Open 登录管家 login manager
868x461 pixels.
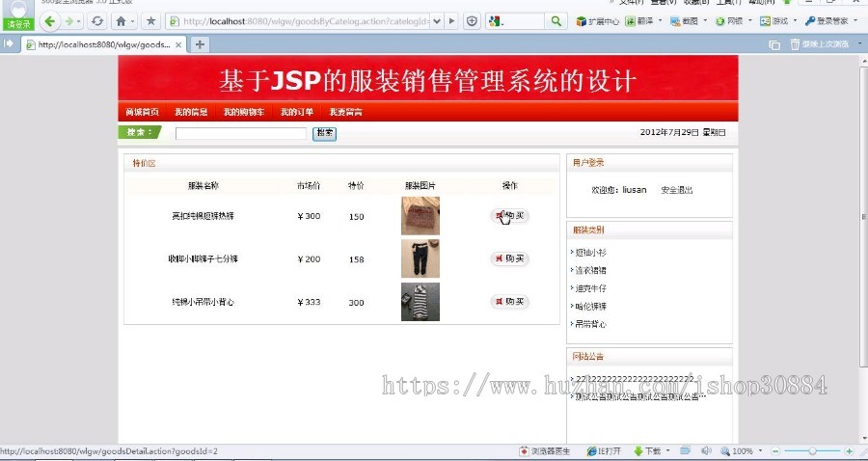[827, 21]
